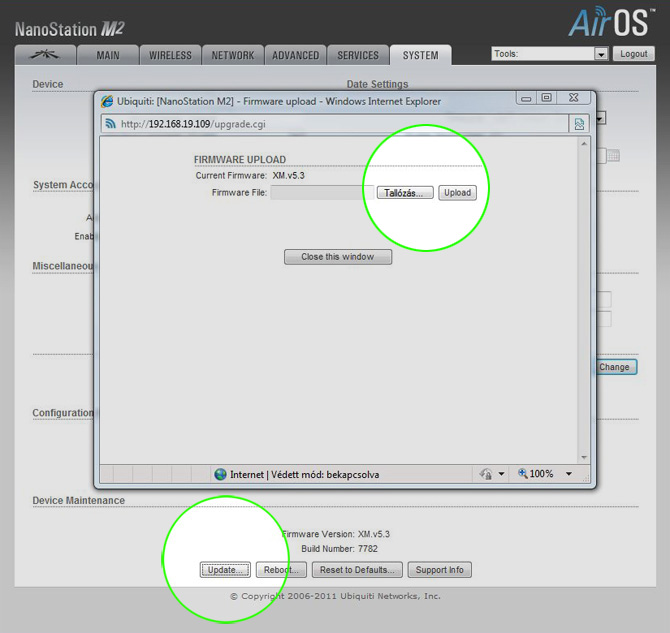Click the Reset to Defaults button
This screenshot has width=670, height=633.
click(357, 570)
